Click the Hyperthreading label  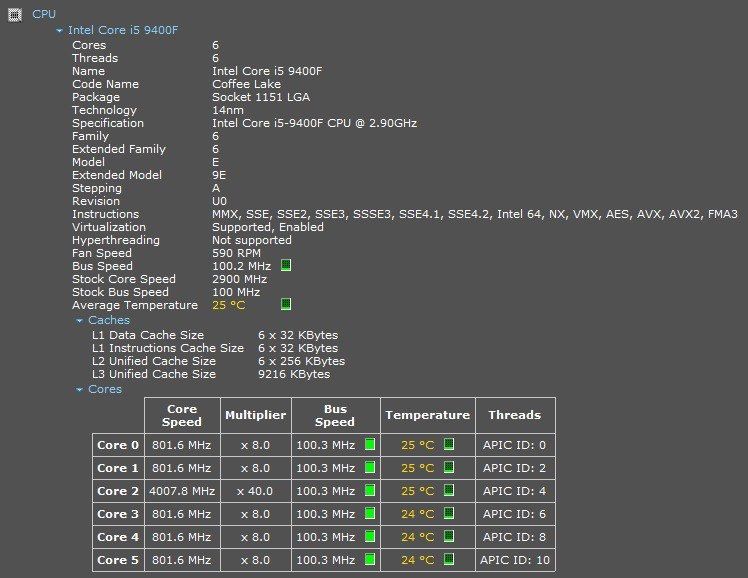point(116,240)
